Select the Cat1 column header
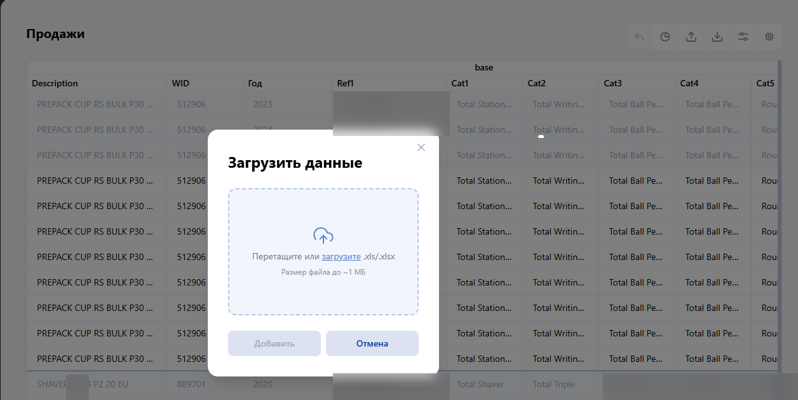This screenshot has width=798, height=400. (484, 83)
